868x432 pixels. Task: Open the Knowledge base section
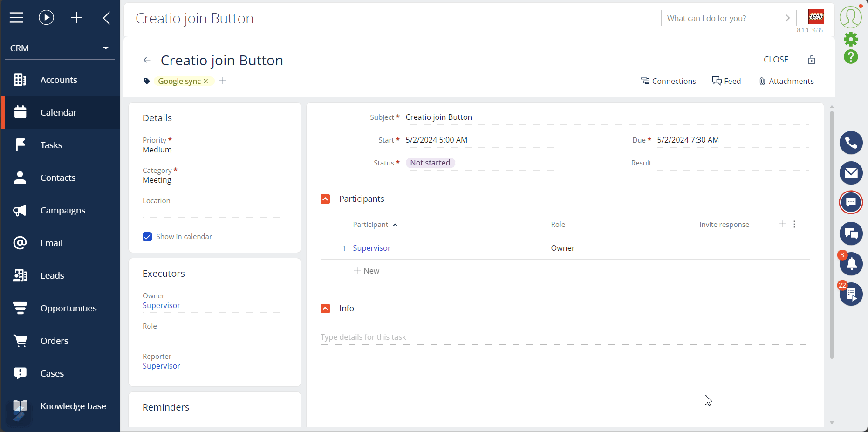click(x=60, y=406)
